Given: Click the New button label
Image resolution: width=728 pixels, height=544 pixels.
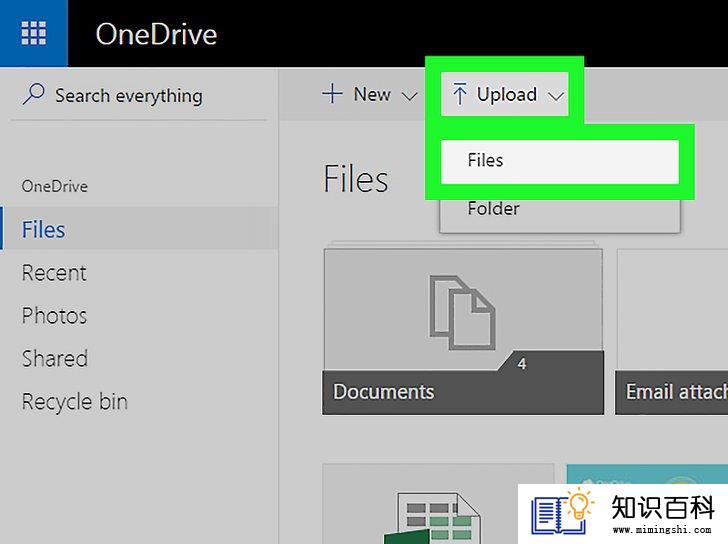Looking at the screenshot, I should pos(371,94).
